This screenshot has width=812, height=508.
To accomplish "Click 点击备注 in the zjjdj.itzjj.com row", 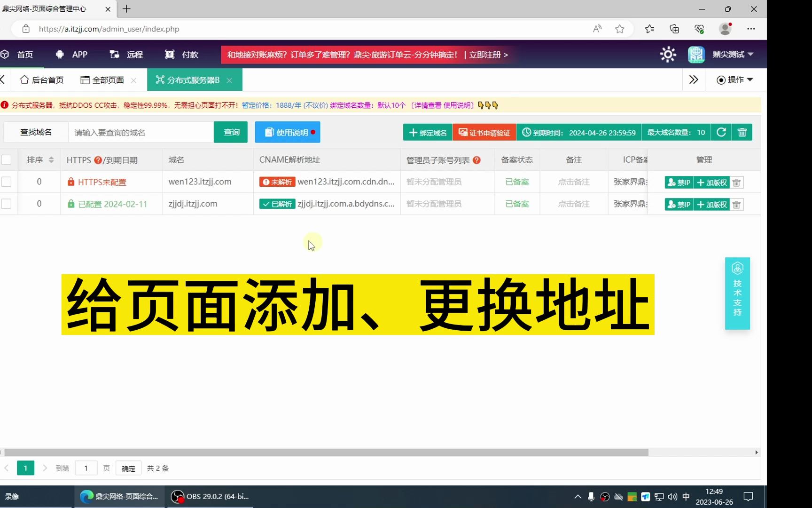I will pyautogui.click(x=574, y=204).
